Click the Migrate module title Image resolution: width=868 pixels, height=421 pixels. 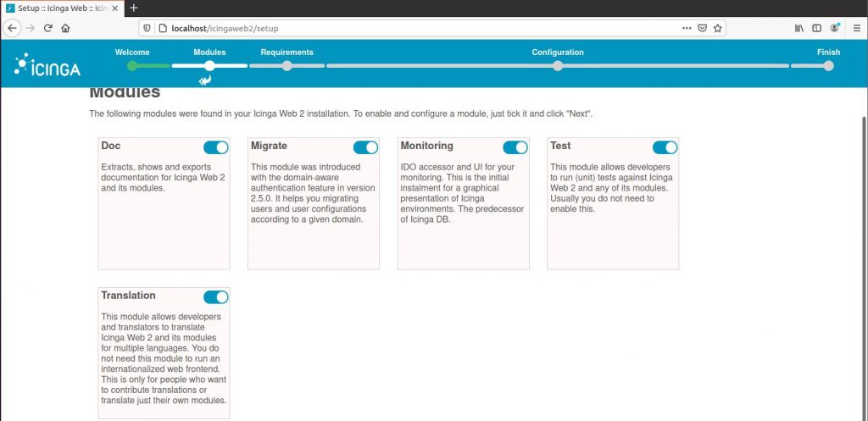point(269,146)
